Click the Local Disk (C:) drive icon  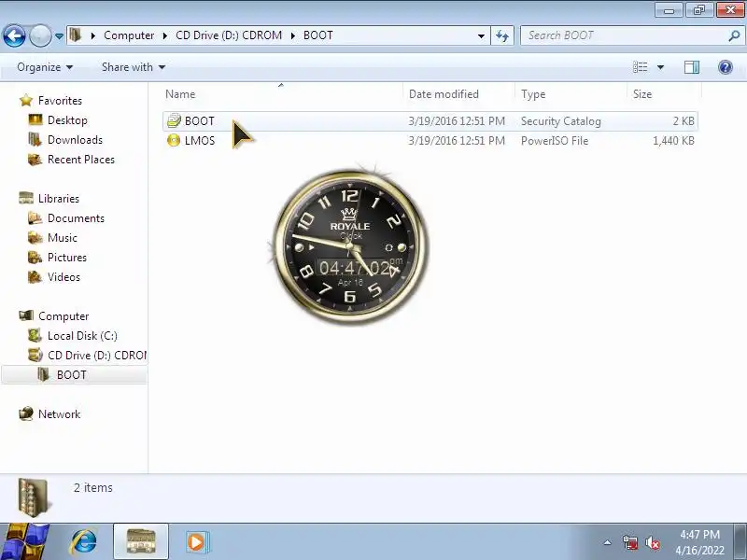click(35, 336)
